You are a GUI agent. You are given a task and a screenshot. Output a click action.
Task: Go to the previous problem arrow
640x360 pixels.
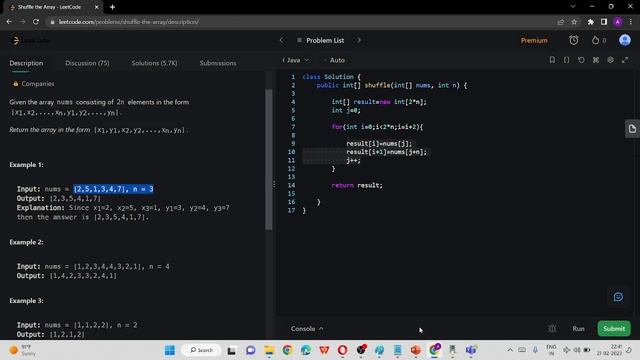[281, 40]
